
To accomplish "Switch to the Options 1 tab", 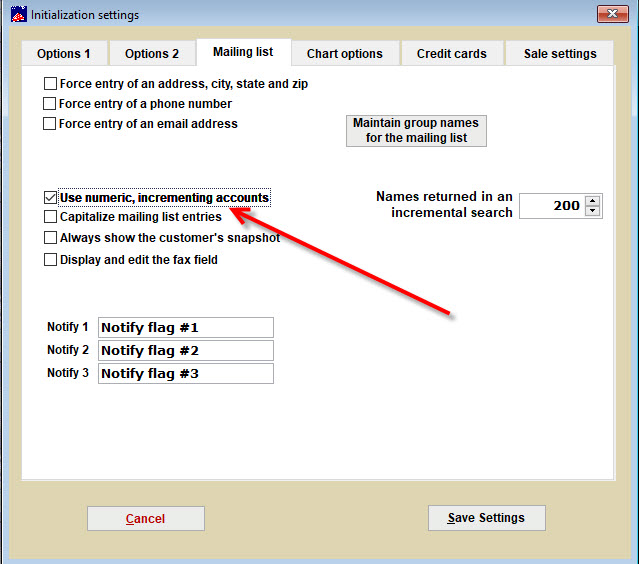I will 64,53.
